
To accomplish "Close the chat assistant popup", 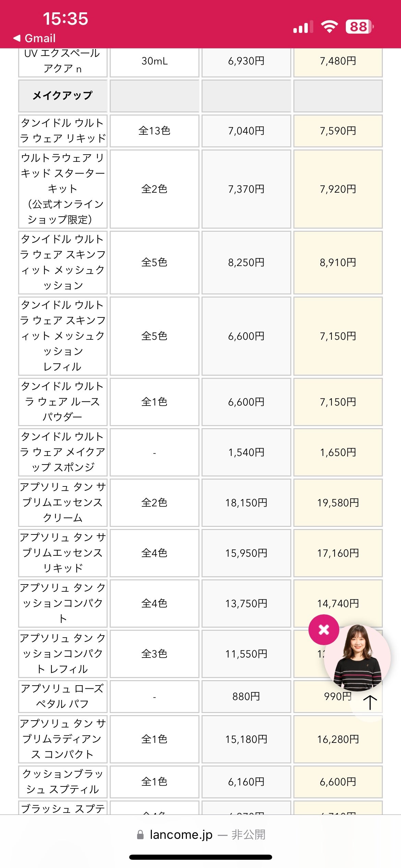I will tap(324, 630).
